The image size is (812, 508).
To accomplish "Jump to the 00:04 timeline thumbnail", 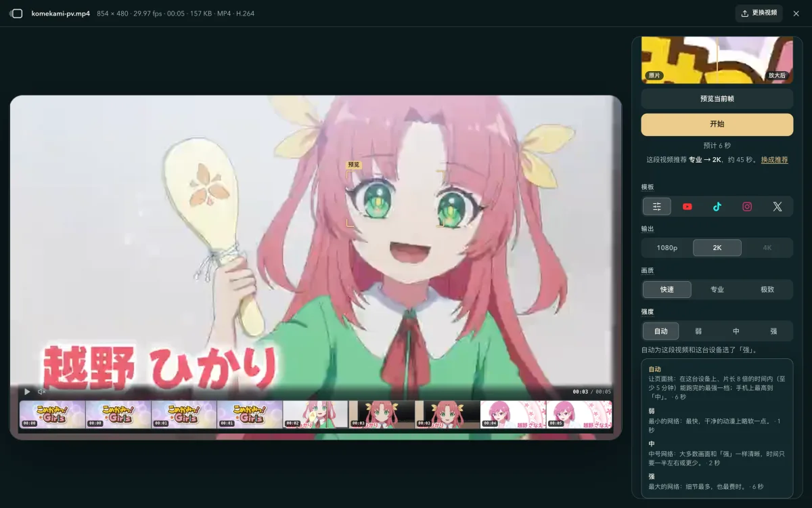I will pos(513,415).
